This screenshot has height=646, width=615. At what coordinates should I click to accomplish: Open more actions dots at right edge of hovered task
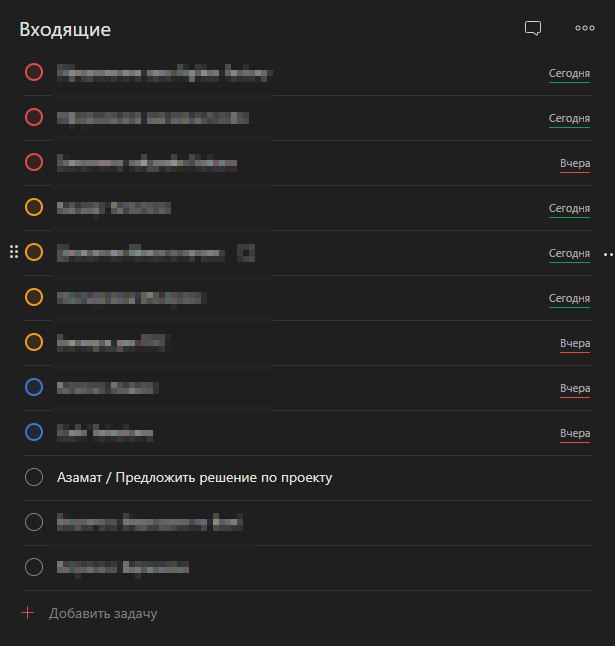point(608,255)
